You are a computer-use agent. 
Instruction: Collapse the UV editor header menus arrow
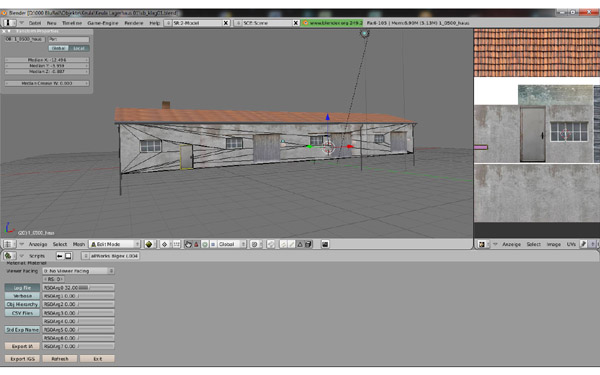pyautogui.click(x=495, y=244)
